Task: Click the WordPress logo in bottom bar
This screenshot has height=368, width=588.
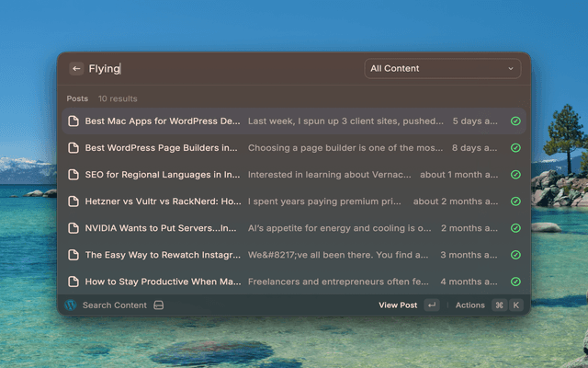Action: click(x=71, y=305)
